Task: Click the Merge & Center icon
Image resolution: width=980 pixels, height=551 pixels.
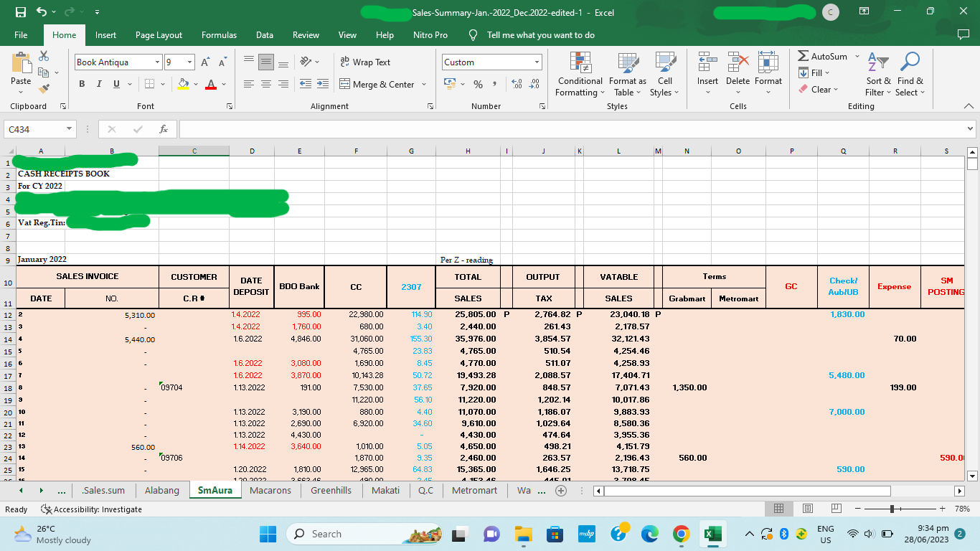Action: tap(344, 85)
